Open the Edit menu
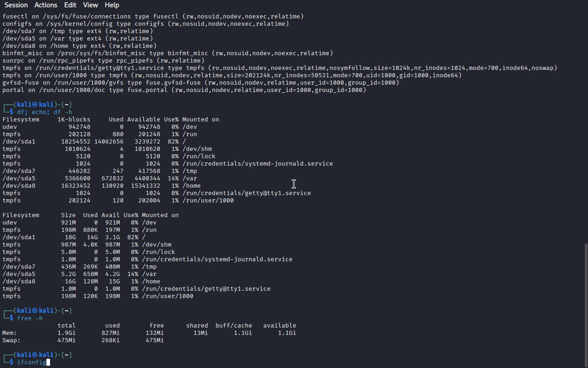The image size is (588, 368). click(70, 5)
